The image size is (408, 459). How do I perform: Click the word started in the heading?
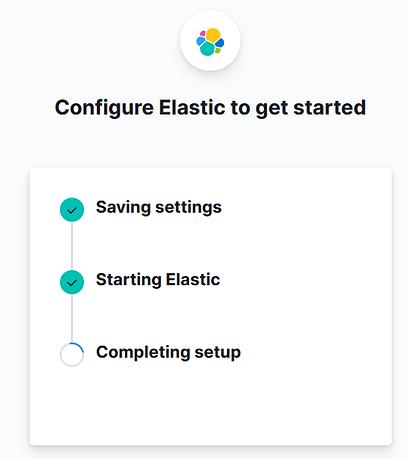330,108
